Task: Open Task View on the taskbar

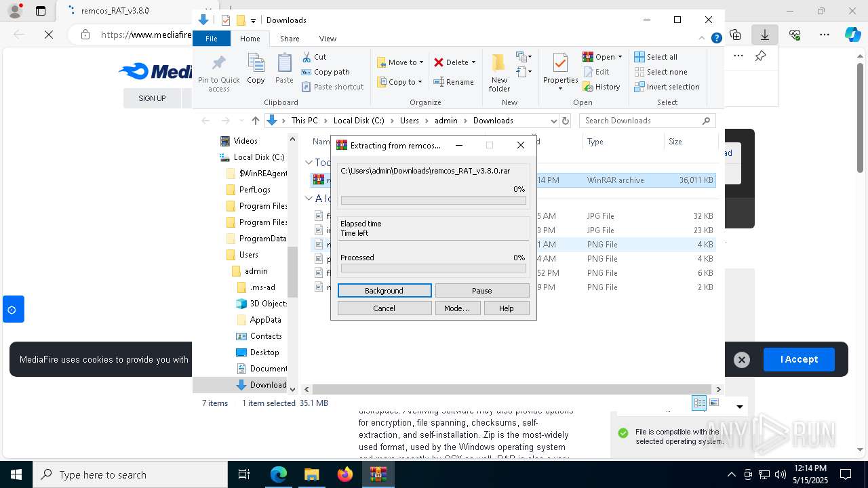Action: (x=244, y=474)
